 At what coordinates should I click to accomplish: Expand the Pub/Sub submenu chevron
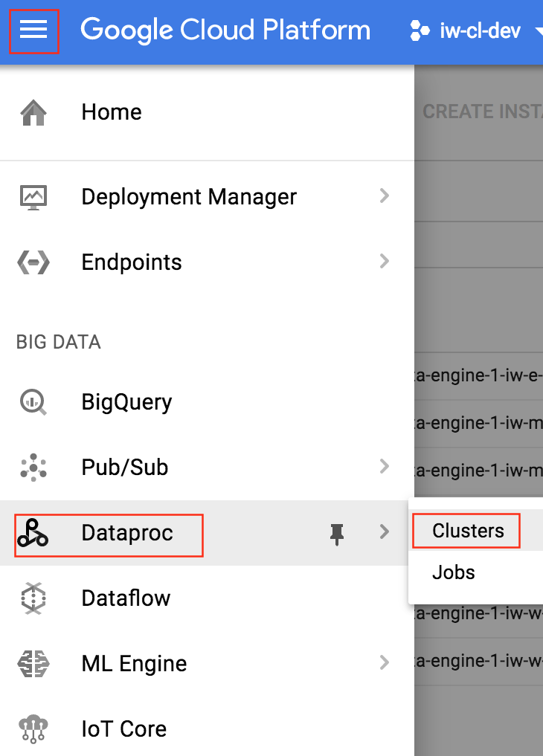385,466
